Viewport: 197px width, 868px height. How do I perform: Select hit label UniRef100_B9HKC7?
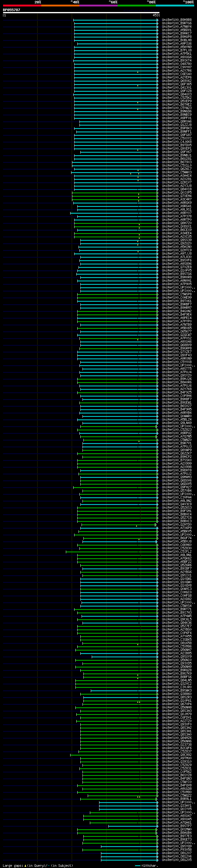pos(177,33)
